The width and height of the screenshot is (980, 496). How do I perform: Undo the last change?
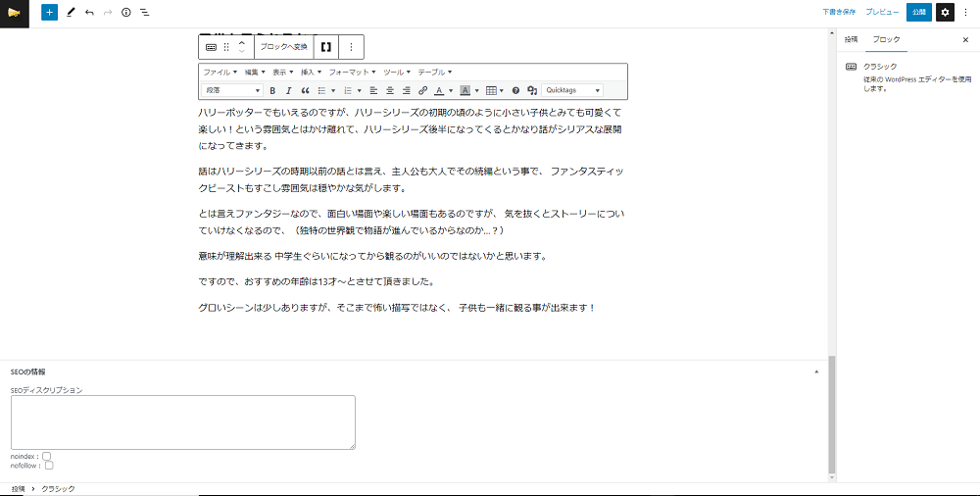[89, 12]
